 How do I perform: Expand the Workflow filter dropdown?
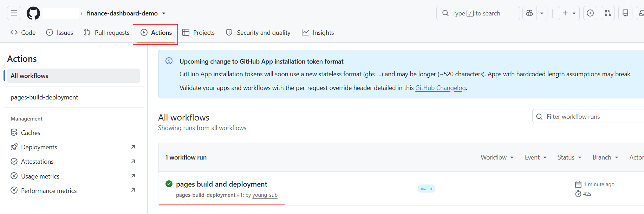click(497, 157)
